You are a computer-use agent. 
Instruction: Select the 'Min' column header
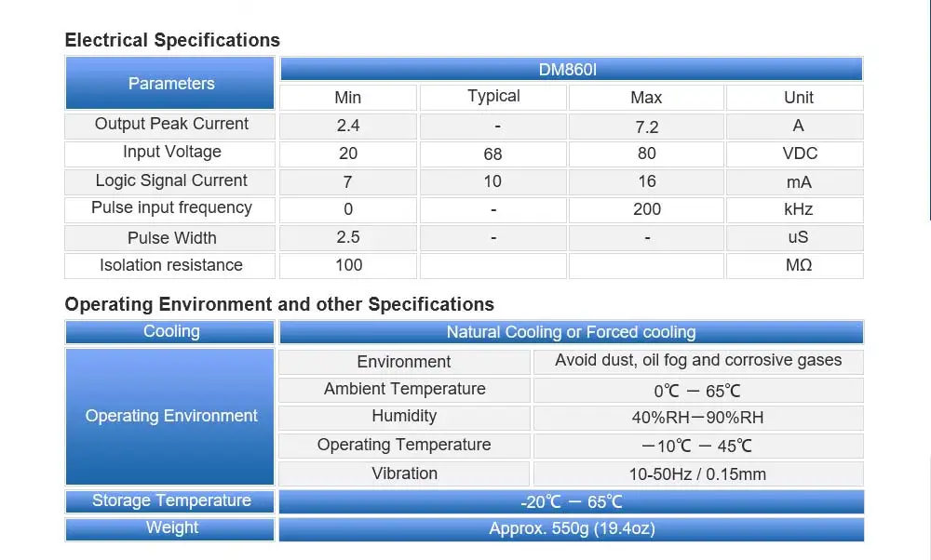pyautogui.click(x=348, y=98)
